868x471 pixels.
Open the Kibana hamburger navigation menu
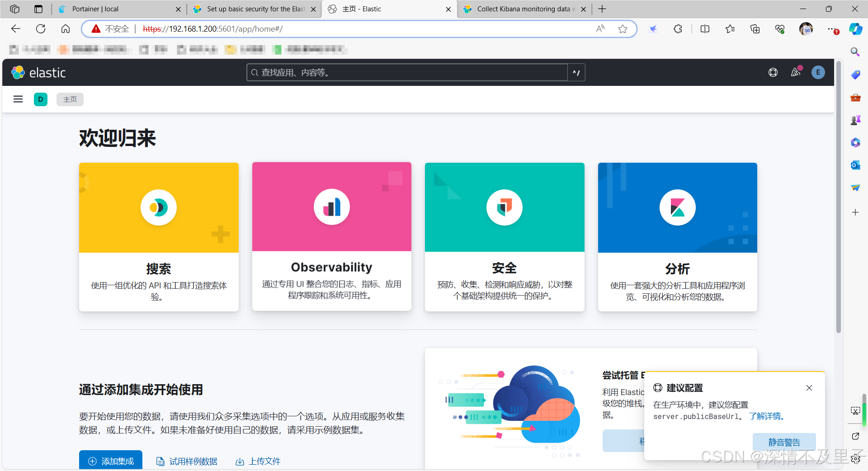coord(18,99)
